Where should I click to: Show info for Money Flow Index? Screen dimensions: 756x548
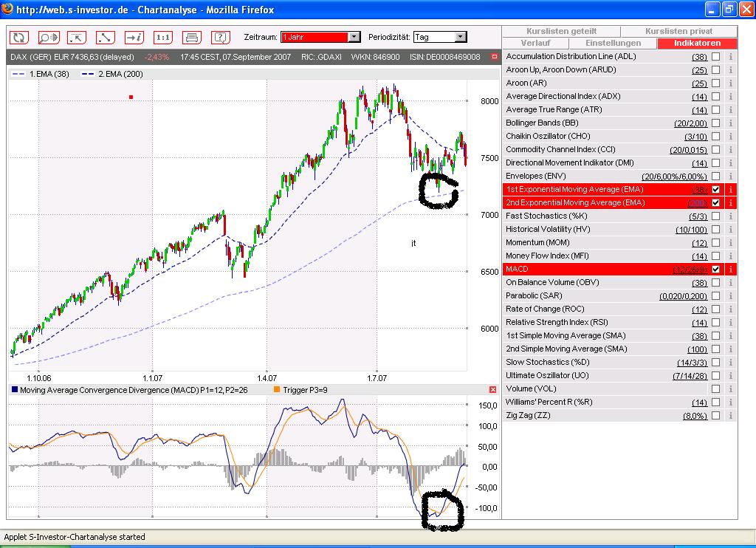coord(730,256)
